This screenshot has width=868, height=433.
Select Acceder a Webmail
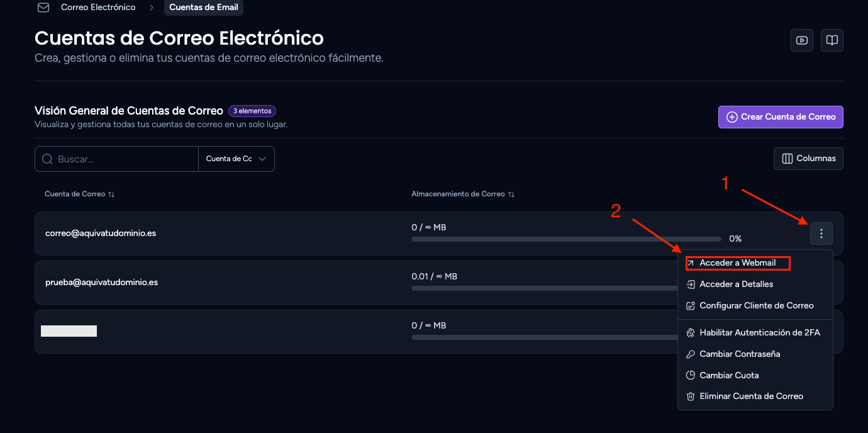click(x=737, y=263)
